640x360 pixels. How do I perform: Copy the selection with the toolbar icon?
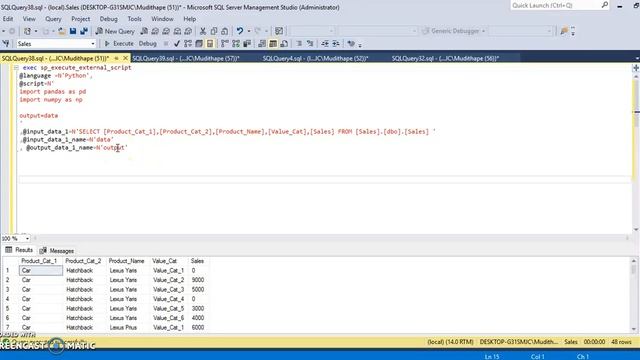tap(213, 31)
